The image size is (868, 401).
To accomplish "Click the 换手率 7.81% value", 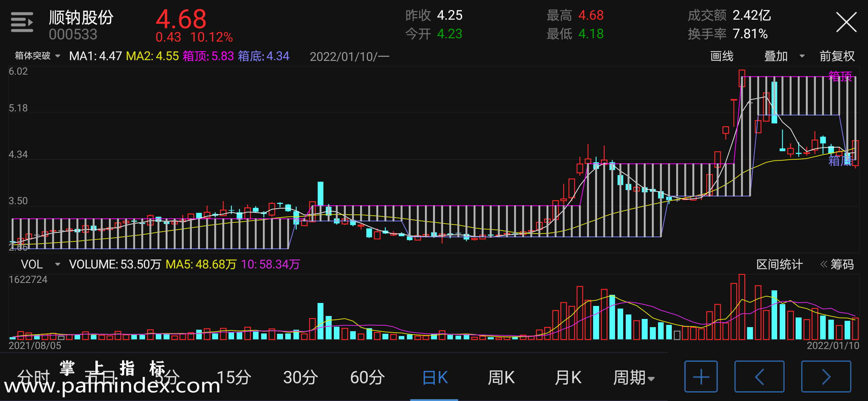I will tap(750, 34).
